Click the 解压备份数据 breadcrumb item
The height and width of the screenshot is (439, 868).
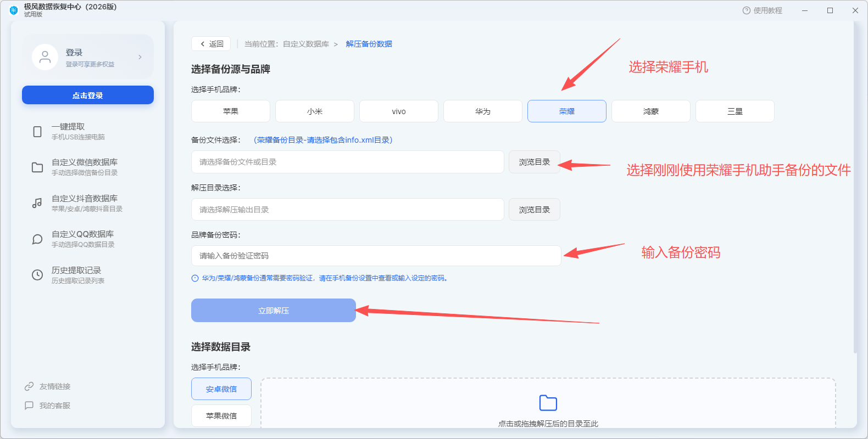point(369,44)
